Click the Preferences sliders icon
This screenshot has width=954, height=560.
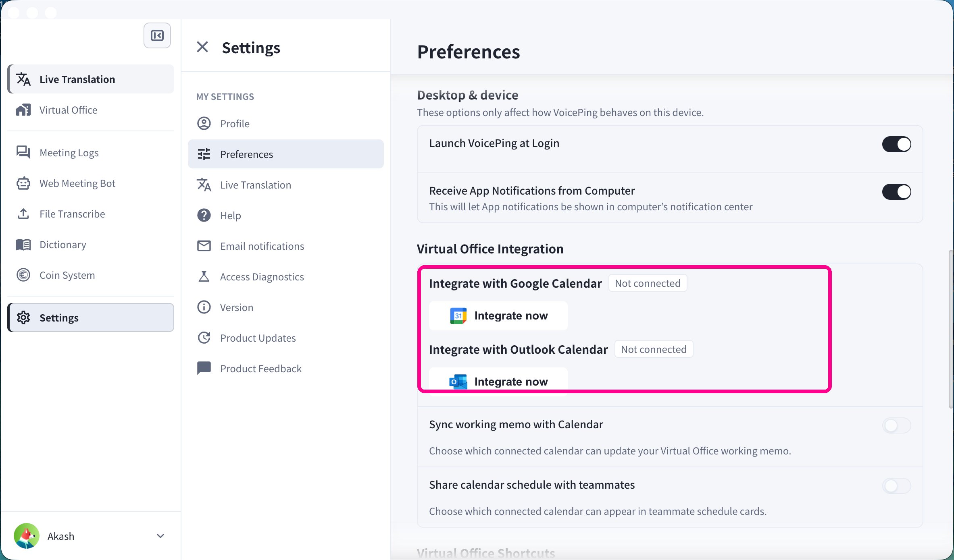click(204, 154)
